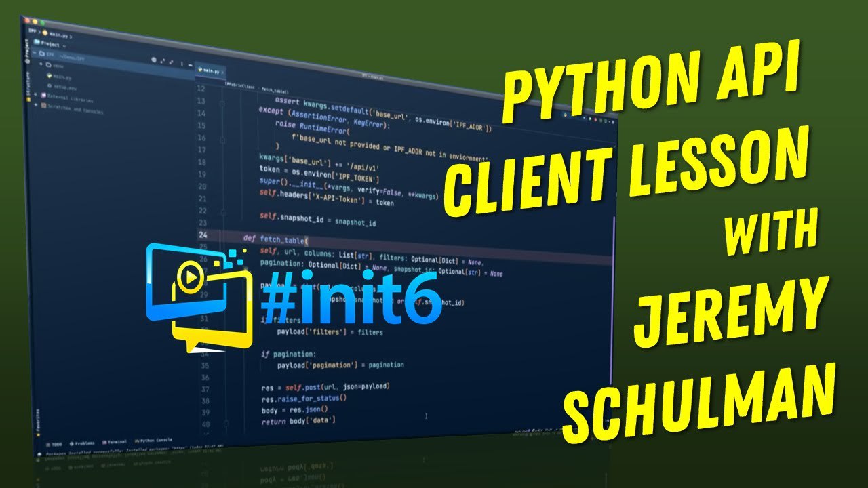The image size is (868, 488).
Task: Open Project panel options (vertical dots)
Action: pos(182,64)
